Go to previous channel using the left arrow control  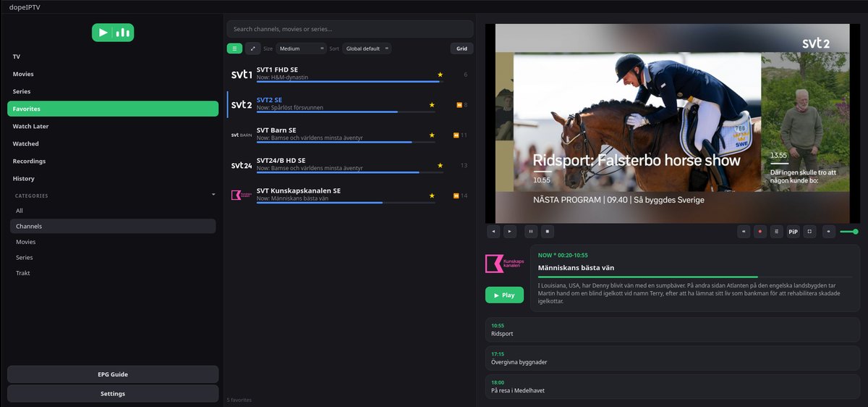[493, 232]
